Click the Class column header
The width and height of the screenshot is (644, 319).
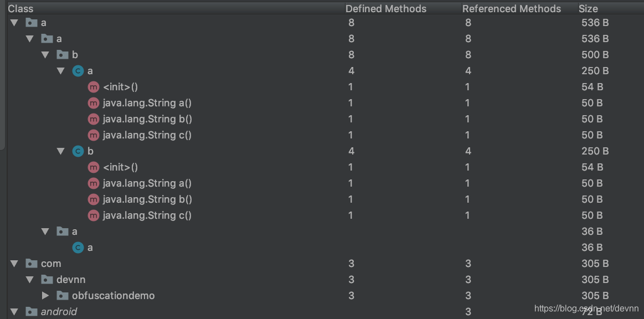click(x=20, y=9)
